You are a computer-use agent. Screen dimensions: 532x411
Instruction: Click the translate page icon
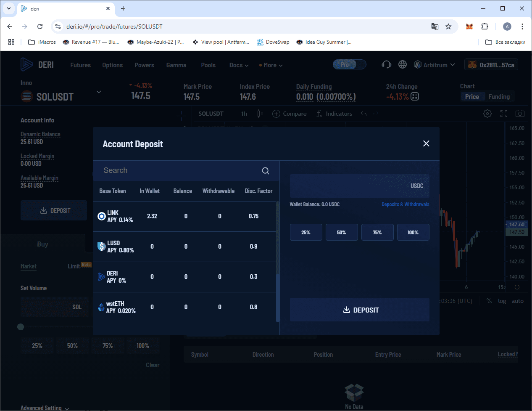coord(435,27)
